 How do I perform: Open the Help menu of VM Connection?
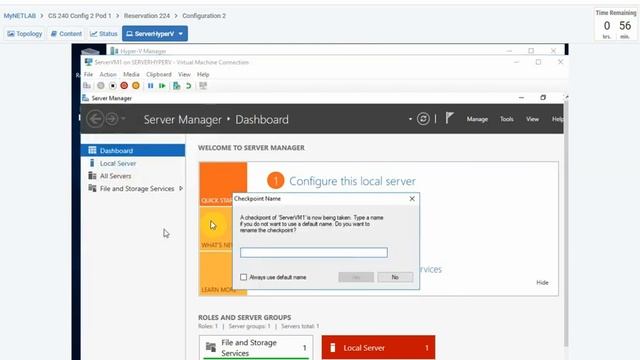point(203,74)
